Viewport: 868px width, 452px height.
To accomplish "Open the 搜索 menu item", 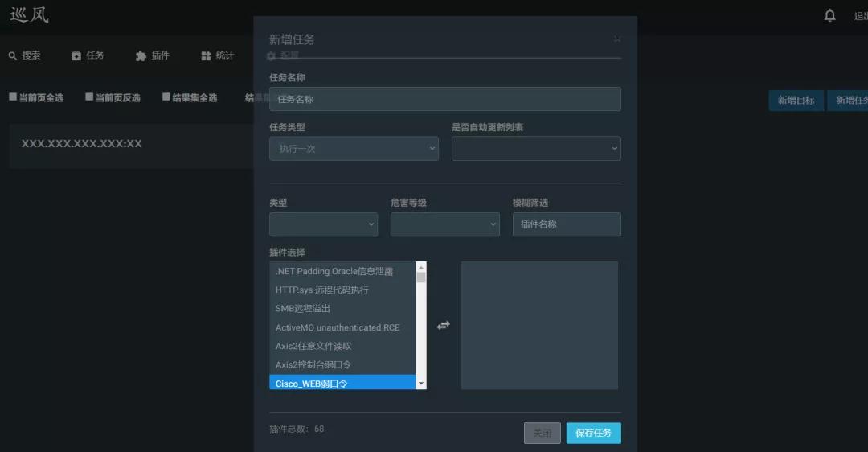I will [x=31, y=55].
